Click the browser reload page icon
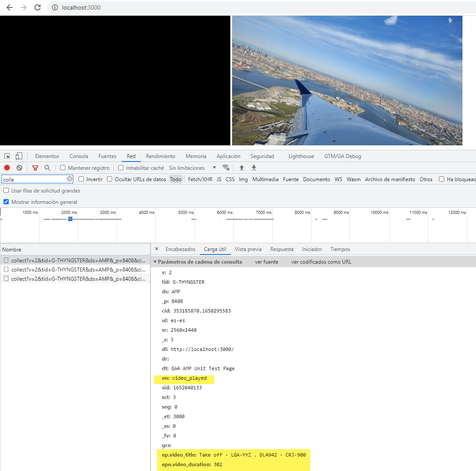476x471 pixels. 38,7
